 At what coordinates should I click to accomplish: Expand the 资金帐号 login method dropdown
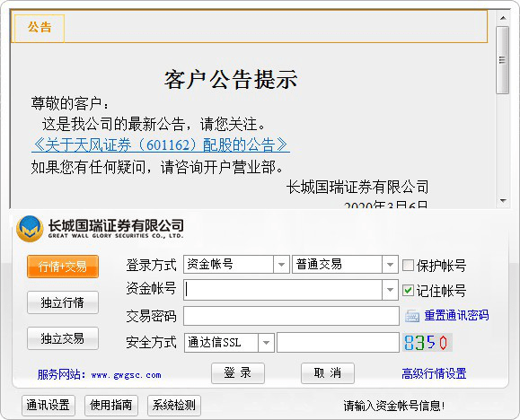click(x=282, y=265)
